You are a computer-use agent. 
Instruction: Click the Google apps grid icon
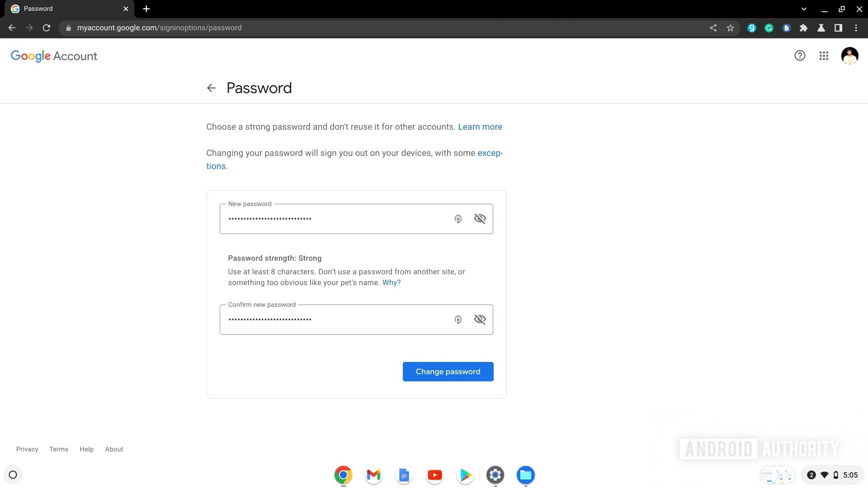click(x=824, y=56)
